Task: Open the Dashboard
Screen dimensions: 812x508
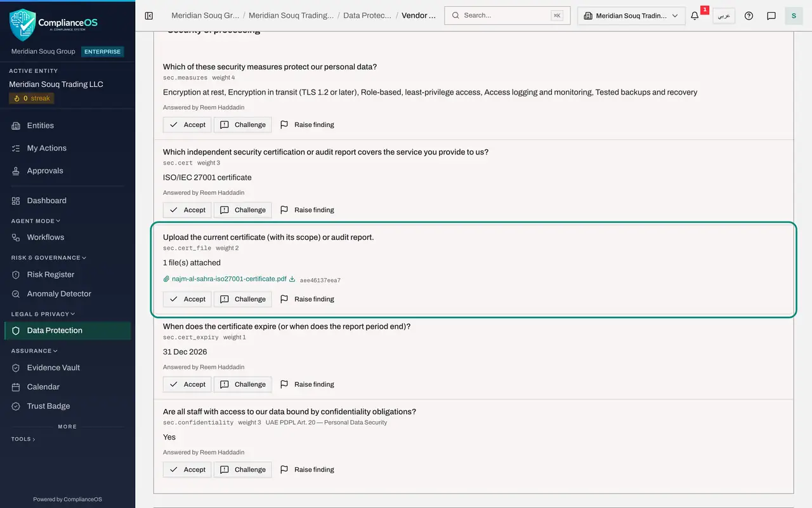Action: 67,201
